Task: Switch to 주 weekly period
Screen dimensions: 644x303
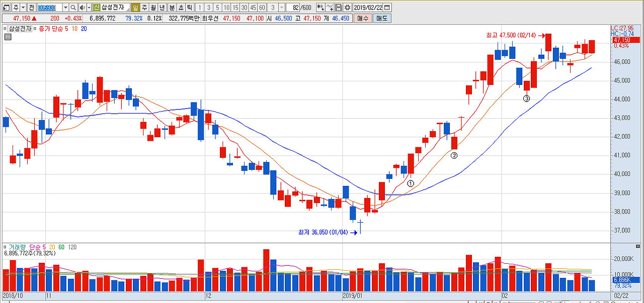Action: click(x=144, y=8)
